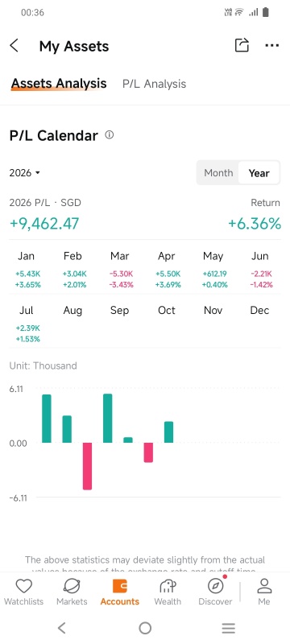Select the Assets Analysis tab

point(59,84)
